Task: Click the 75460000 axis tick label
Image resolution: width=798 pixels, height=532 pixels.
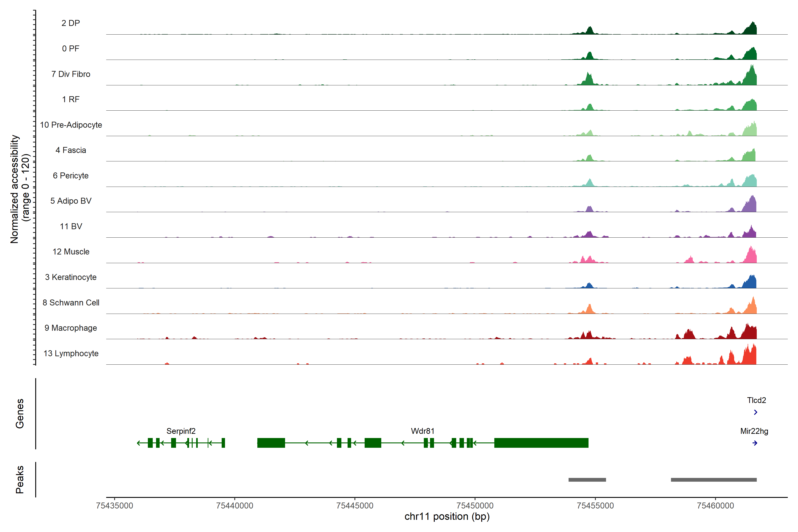Action: pos(715,506)
